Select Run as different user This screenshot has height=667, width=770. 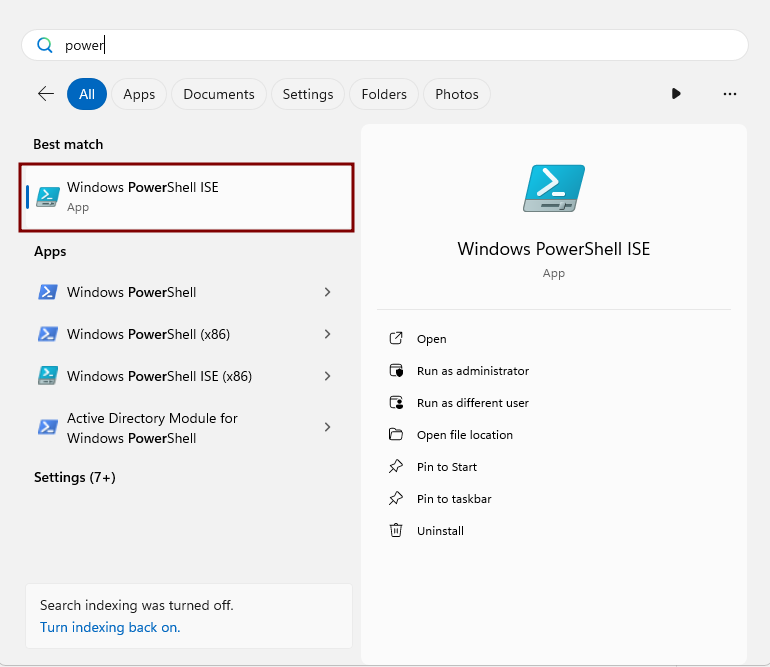click(x=472, y=403)
